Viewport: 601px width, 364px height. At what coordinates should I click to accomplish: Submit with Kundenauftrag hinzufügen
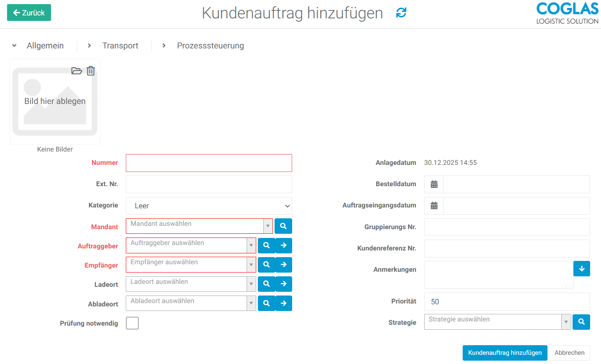point(505,353)
